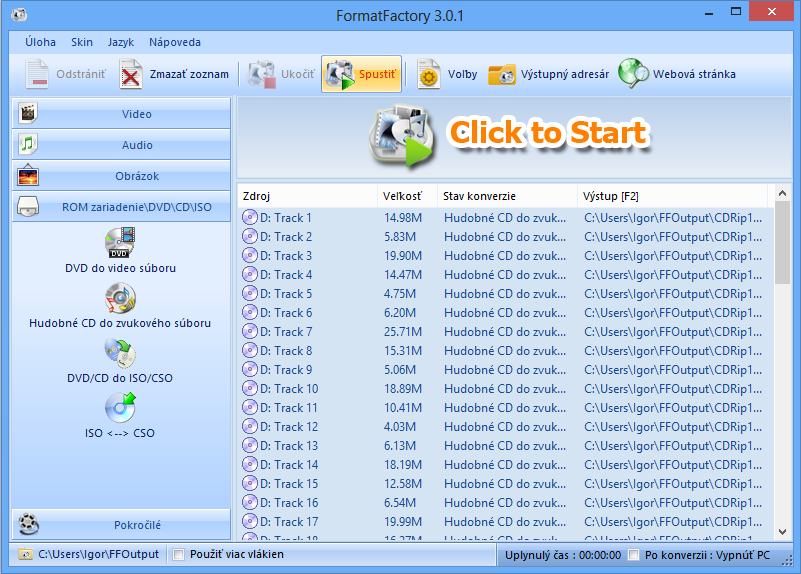Open Voľby options gear icon
The height and width of the screenshot is (574, 801).
[x=428, y=75]
